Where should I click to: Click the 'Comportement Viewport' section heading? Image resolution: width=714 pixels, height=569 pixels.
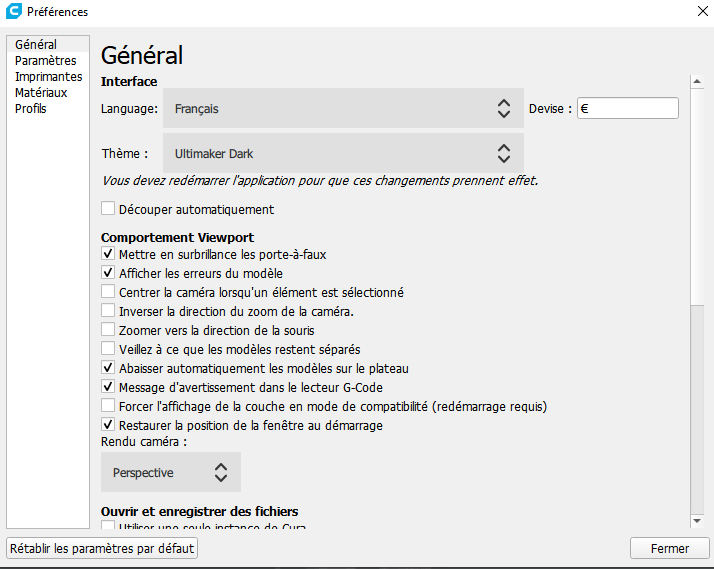tap(177, 238)
